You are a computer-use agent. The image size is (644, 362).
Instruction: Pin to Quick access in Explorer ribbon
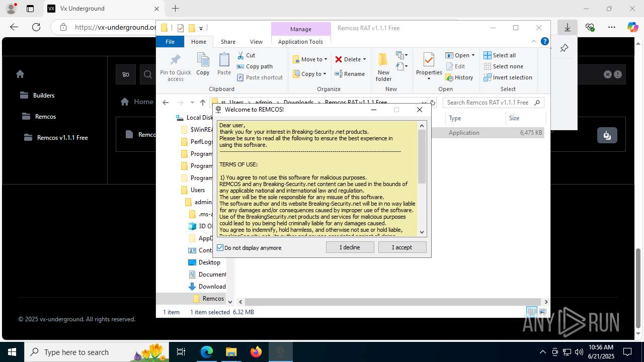[175, 67]
